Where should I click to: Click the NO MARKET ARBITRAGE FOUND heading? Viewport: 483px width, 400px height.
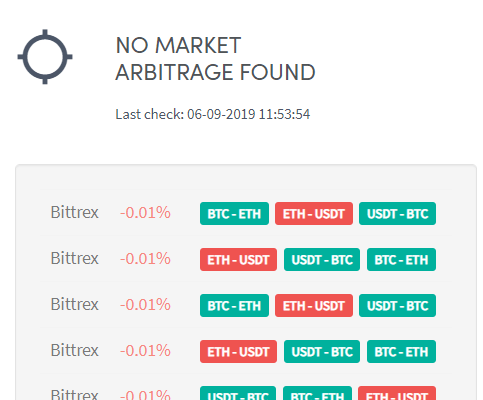tap(215, 59)
